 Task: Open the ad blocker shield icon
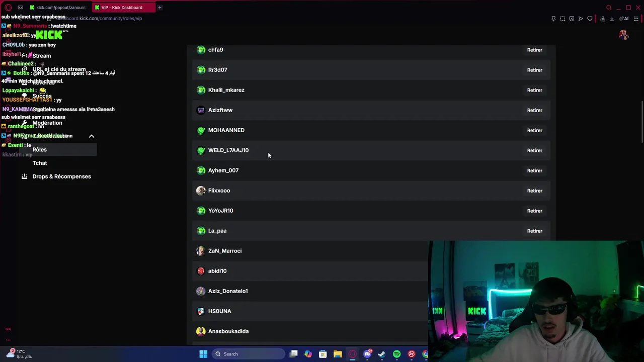(572, 19)
